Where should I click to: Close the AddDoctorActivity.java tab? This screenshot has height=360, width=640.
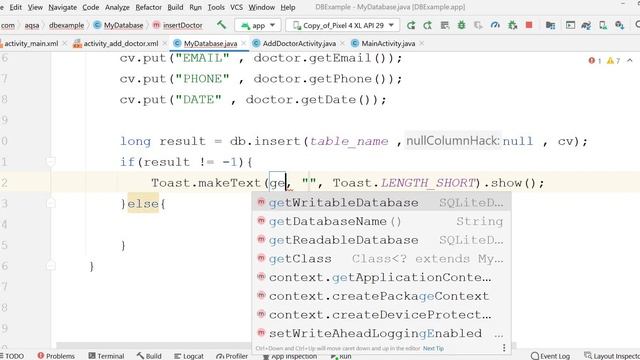pyautogui.click(x=342, y=43)
